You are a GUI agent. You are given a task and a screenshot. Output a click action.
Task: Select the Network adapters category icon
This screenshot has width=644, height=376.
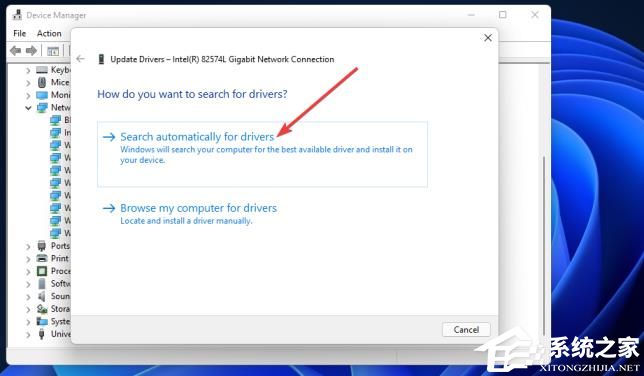42,108
